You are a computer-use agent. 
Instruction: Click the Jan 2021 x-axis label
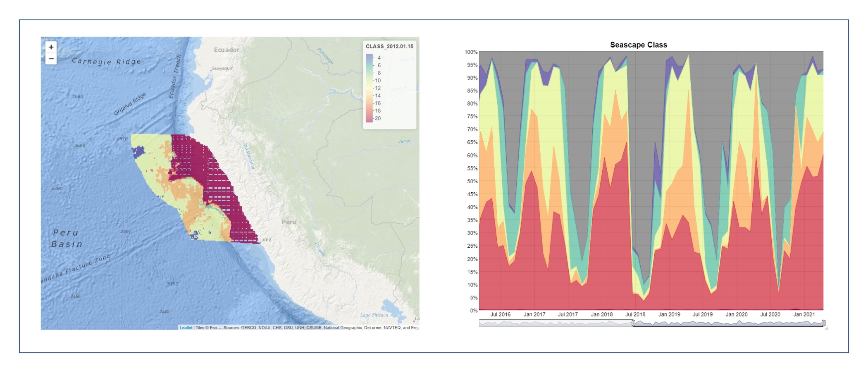[x=804, y=314]
